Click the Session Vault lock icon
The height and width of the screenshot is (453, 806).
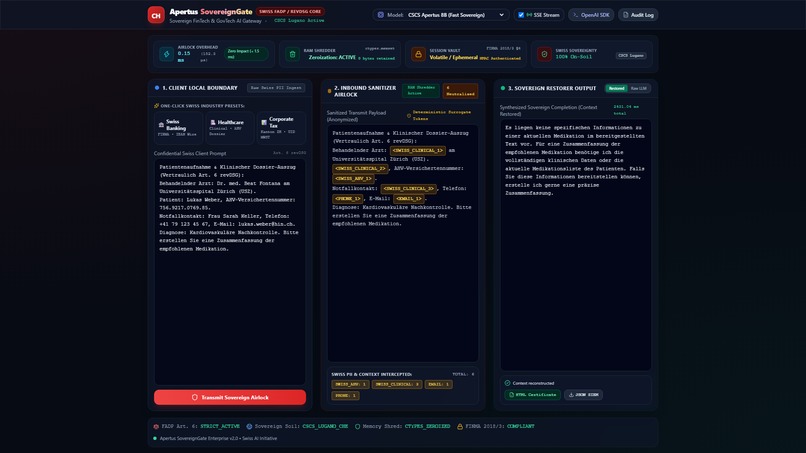click(x=418, y=54)
